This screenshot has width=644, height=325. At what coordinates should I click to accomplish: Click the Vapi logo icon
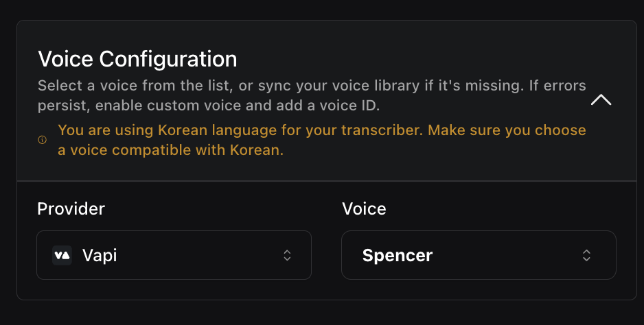tap(62, 255)
